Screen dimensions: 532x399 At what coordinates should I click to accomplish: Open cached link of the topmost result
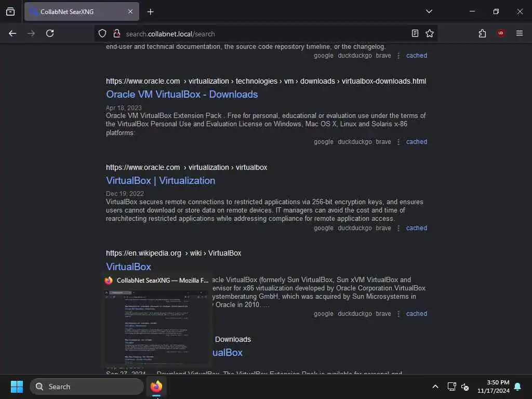click(417, 55)
